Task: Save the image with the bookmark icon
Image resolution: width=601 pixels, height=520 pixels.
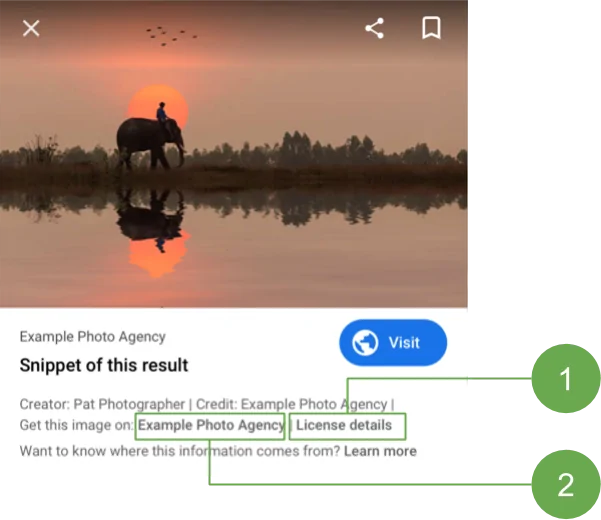Action: [x=431, y=28]
